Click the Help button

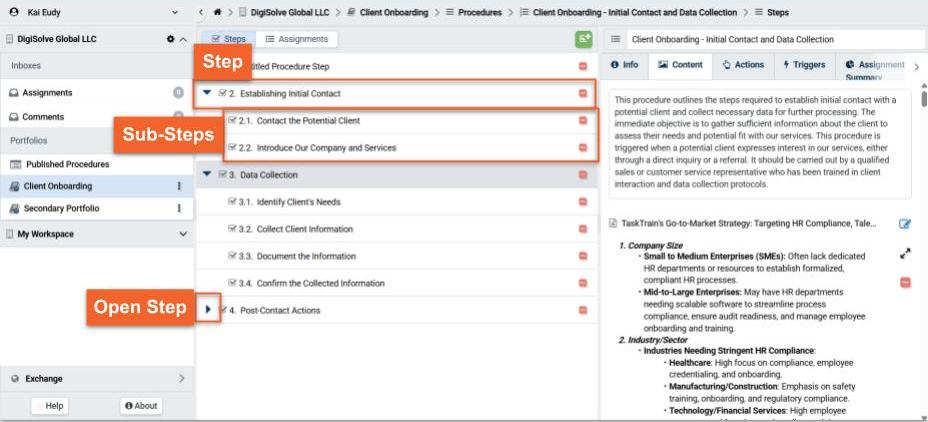(55, 405)
